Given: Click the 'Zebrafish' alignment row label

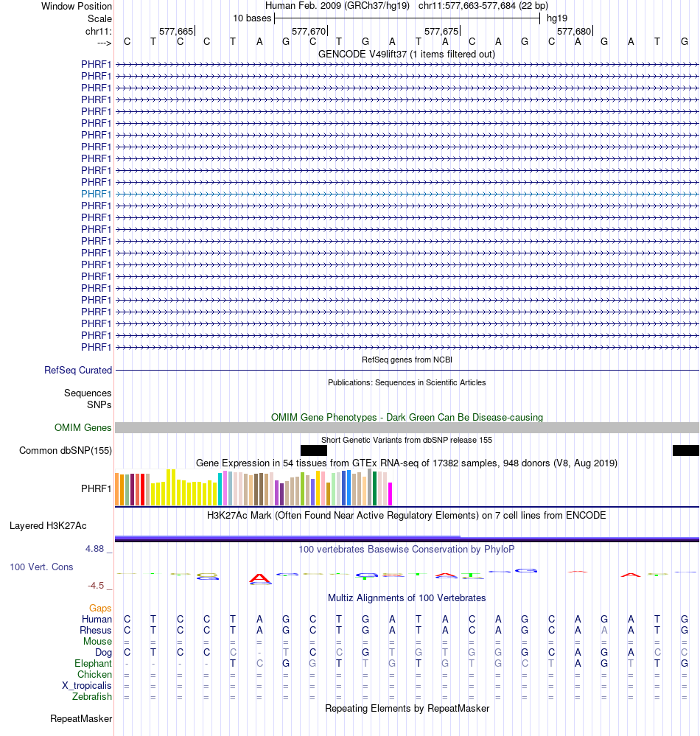Looking at the screenshot, I should tap(92, 696).
